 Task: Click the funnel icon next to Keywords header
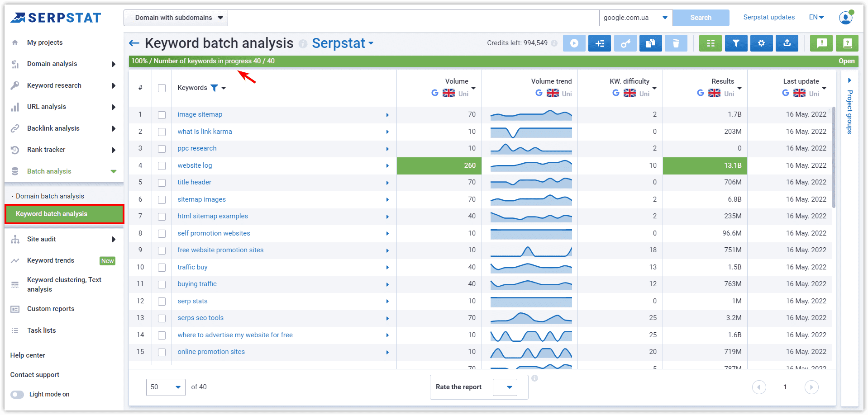tap(214, 88)
